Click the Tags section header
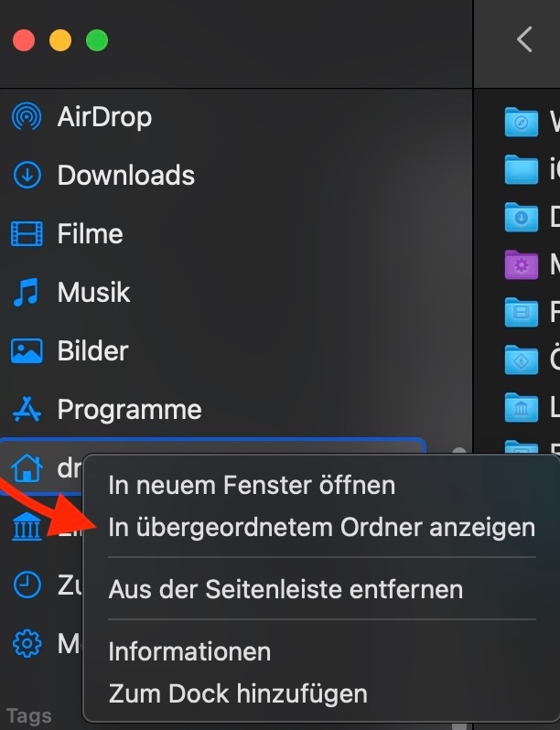Image resolution: width=560 pixels, height=730 pixels. pos(29,716)
